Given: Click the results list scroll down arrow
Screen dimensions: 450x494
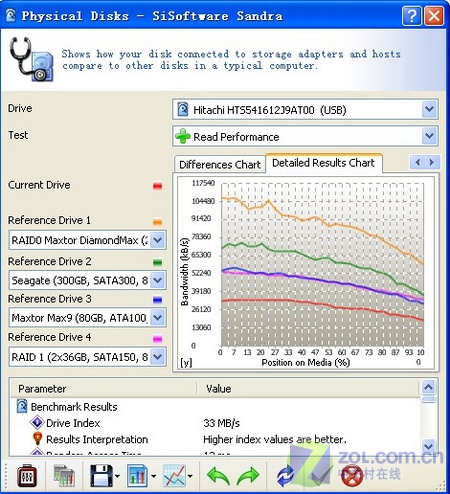Looking at the screenshot, I should pos(429,445).
